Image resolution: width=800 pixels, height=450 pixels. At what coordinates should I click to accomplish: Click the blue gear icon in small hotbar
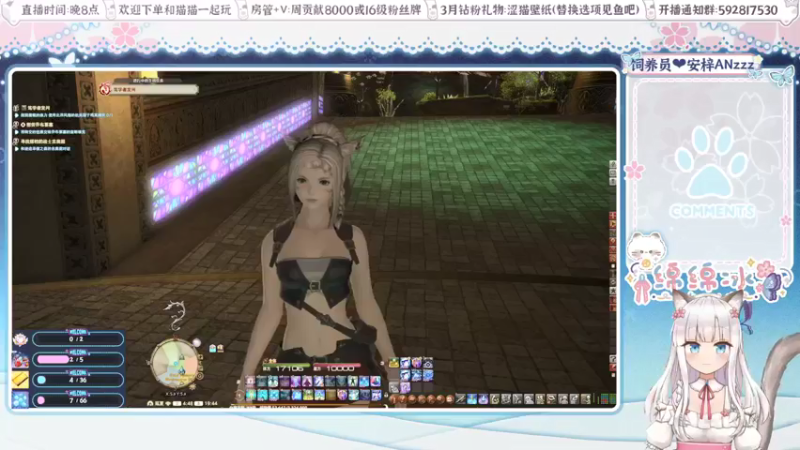428,375
